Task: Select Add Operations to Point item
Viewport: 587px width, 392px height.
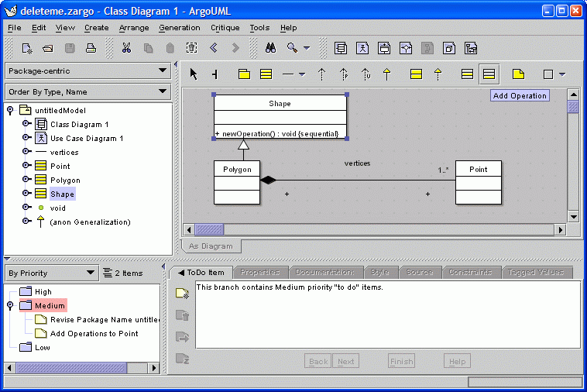Action: [94, 333]
